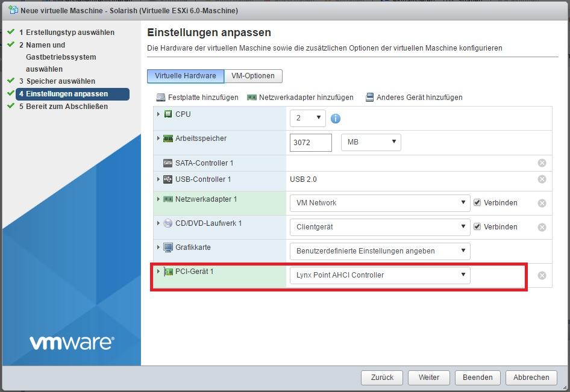Click the USB 2.0 value text
The width and height of the screenshot is (570, 392).
[x=303, y=179]
